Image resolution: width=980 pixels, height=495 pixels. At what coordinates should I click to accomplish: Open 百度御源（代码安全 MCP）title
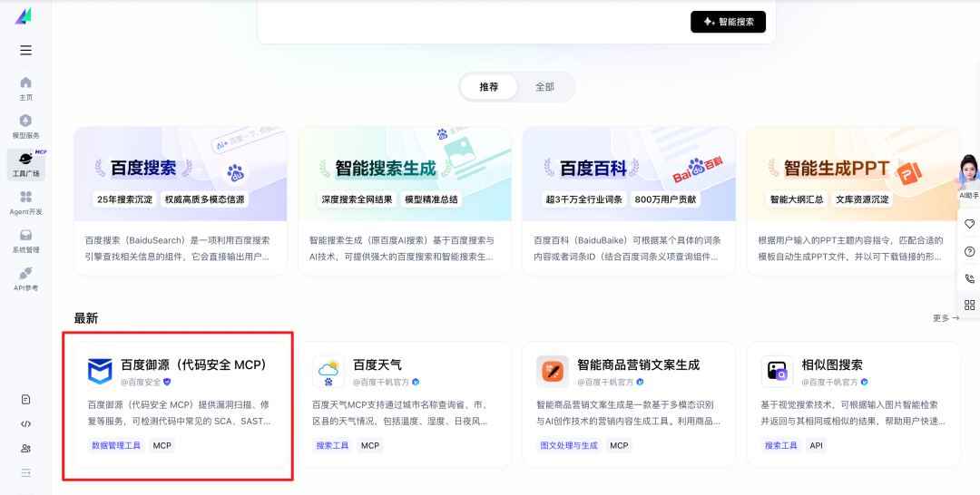pos(194,364)
